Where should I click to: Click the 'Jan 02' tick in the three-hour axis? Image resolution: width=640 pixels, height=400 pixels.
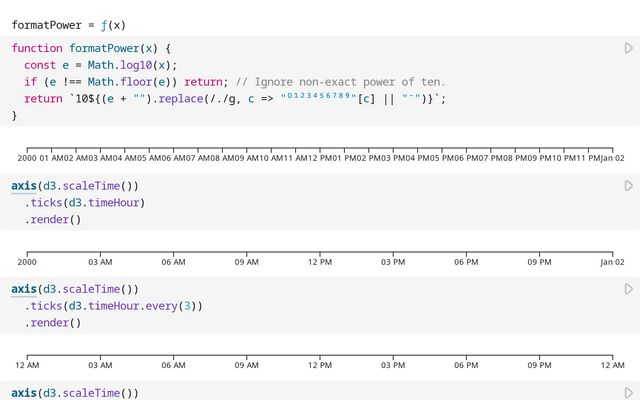(612, 262)
